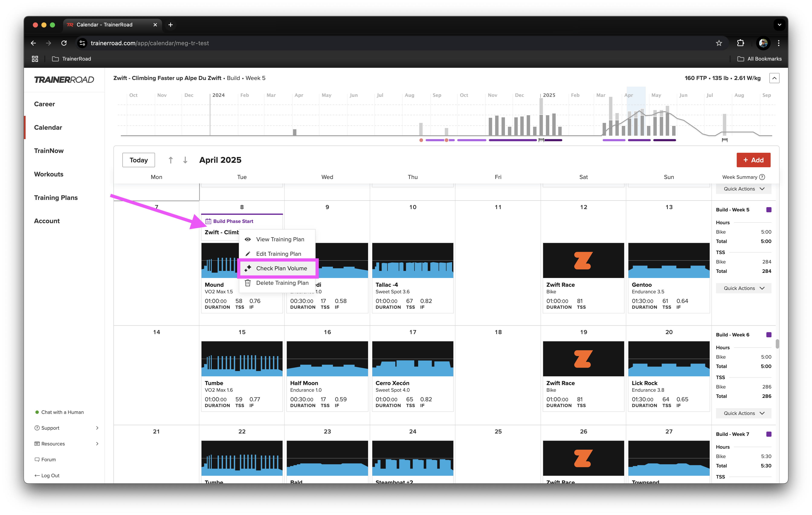Start Chat with a Human
Image resolution: width=812 pixels, height=515 pixels.
point(59,412)
